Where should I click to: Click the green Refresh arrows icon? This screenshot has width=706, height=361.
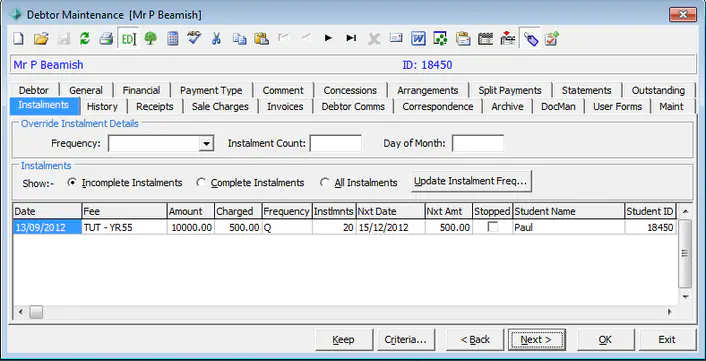(x=85, y=39)
